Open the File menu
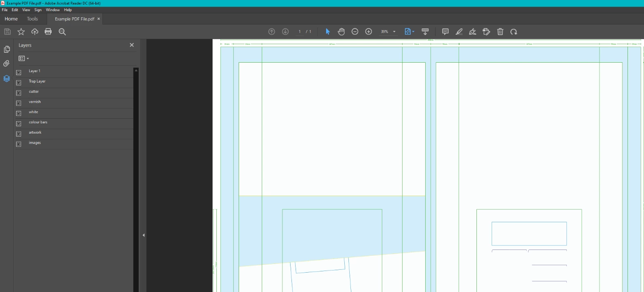Viewport: 644px width, 292px height. click(5, 10)
